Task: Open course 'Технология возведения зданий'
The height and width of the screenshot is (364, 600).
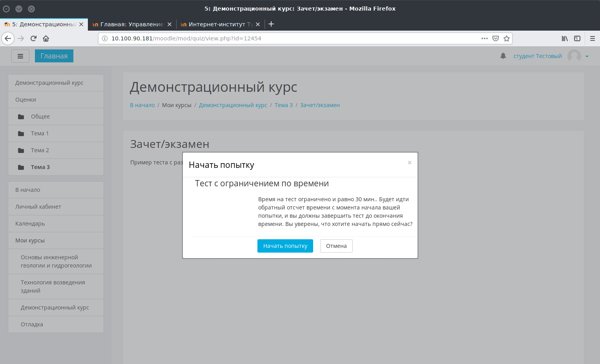Action: pos(56,286)
